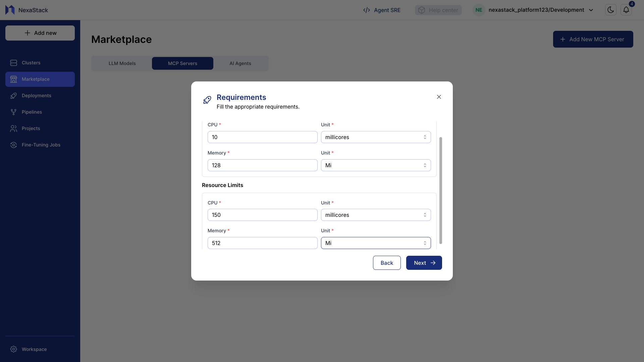Click the Projects people icon

(13, 128)
